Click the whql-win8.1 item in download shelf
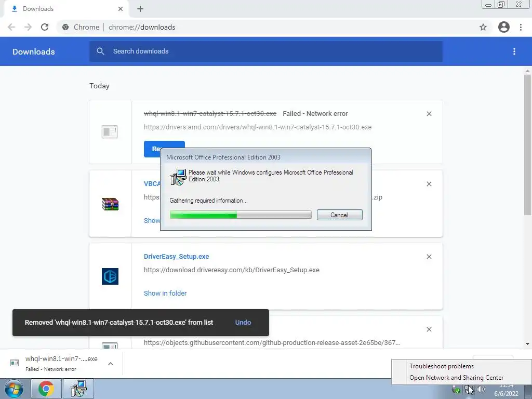The width and height of the screenshot is (532, 399). [x=61, y=363]
